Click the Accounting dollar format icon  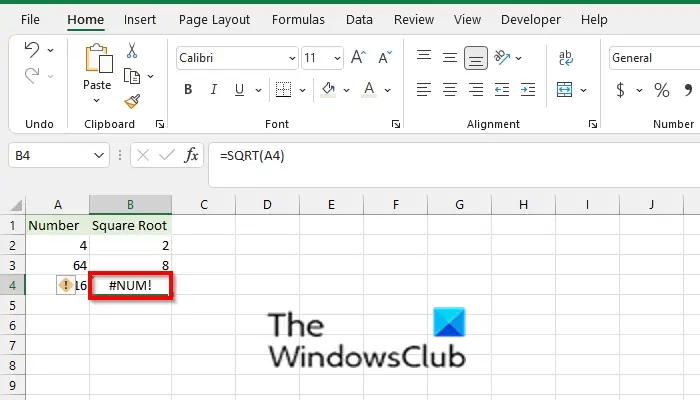point(620,90)
